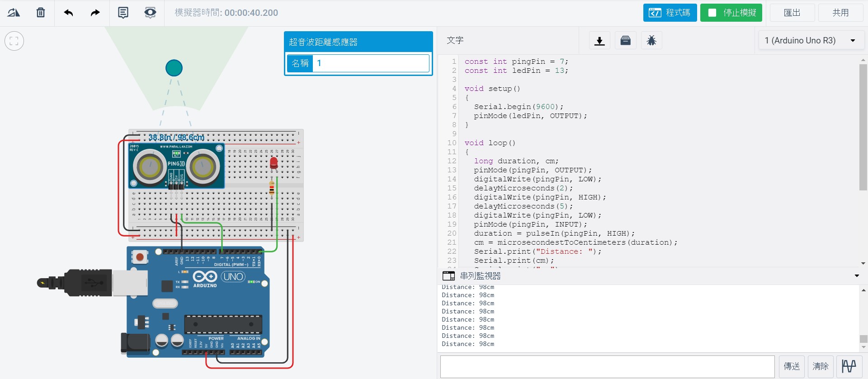Click the rotate/mirror component icon
The width and height of the screenshot is (868, 379).
click(14, 13)
